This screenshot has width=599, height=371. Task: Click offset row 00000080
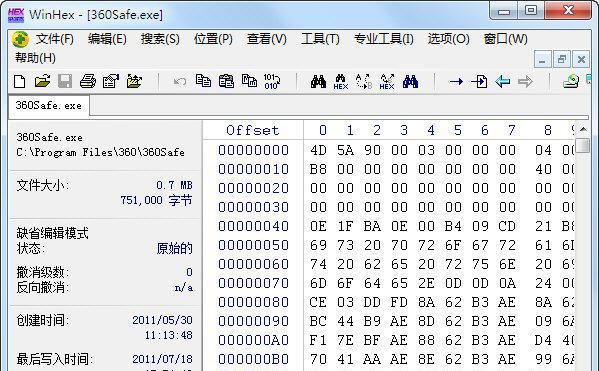(253, 302)
